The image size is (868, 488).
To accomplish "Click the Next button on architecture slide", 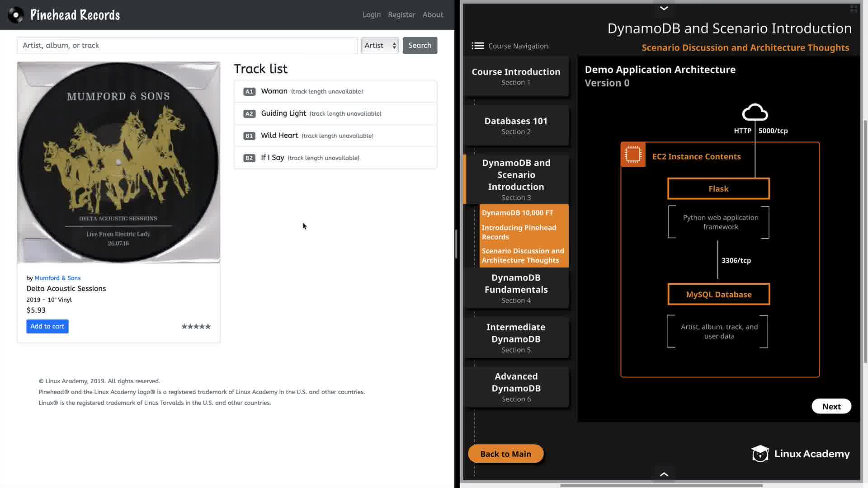I will point(831,406).
